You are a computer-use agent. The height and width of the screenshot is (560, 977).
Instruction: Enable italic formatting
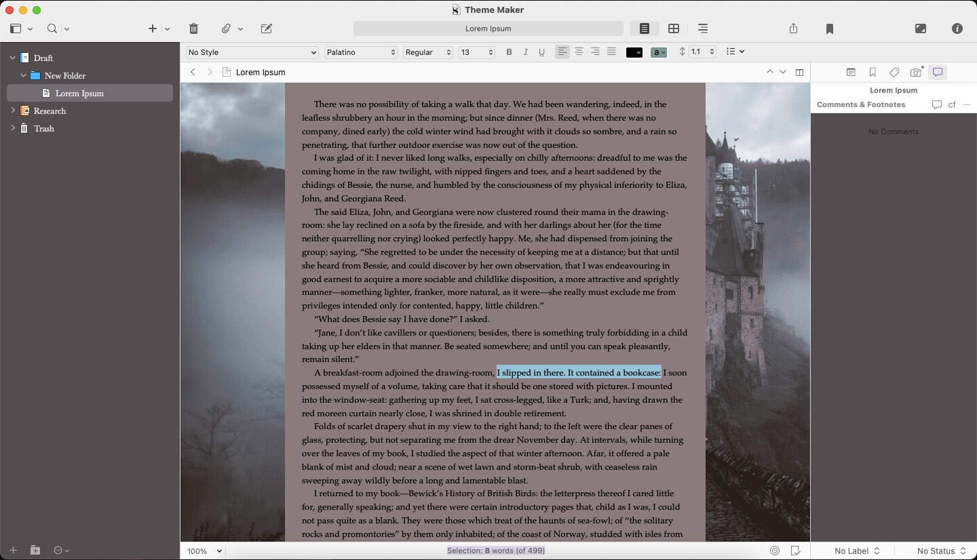click(525, 52)
